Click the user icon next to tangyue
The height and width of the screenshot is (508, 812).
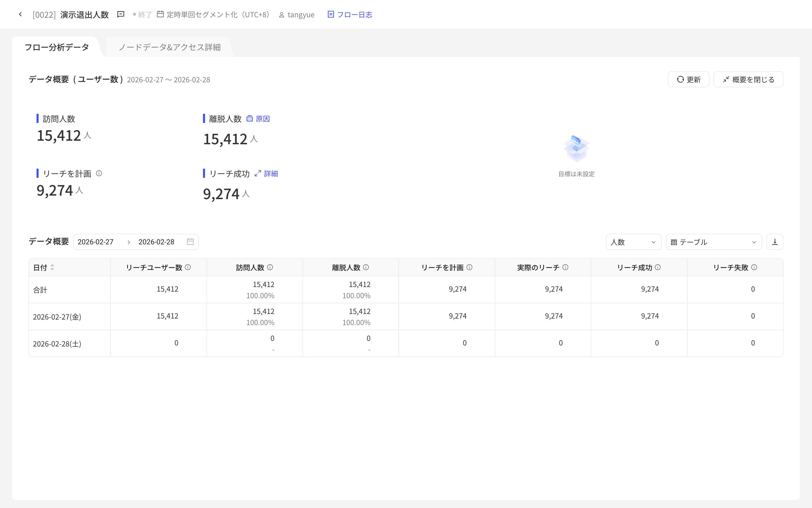(281, 15)
